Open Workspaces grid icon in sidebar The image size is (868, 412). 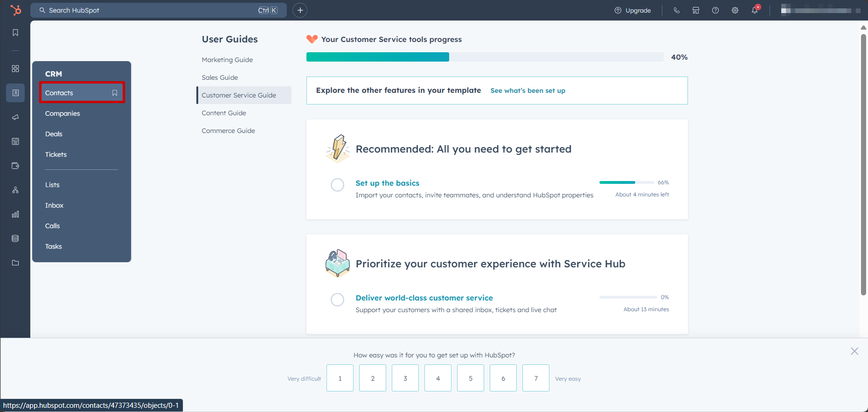click(x=15, y=69)
